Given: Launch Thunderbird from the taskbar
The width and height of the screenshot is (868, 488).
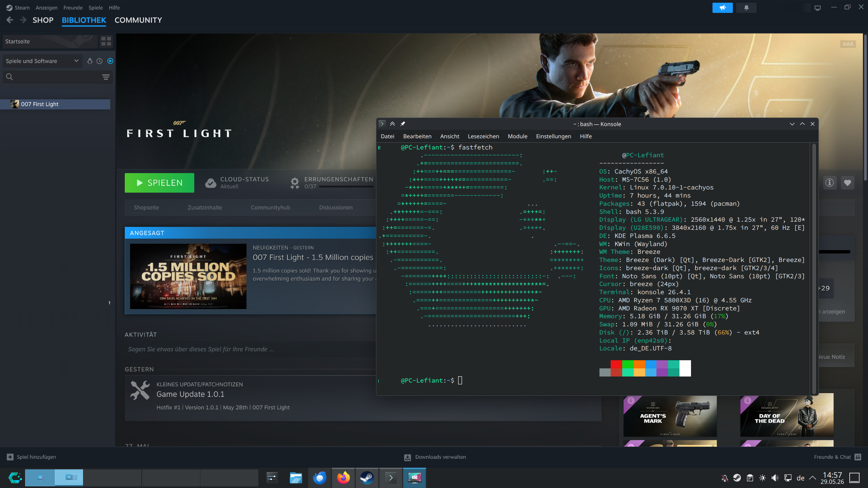Looking at the screenshot, I should (319, 478).
